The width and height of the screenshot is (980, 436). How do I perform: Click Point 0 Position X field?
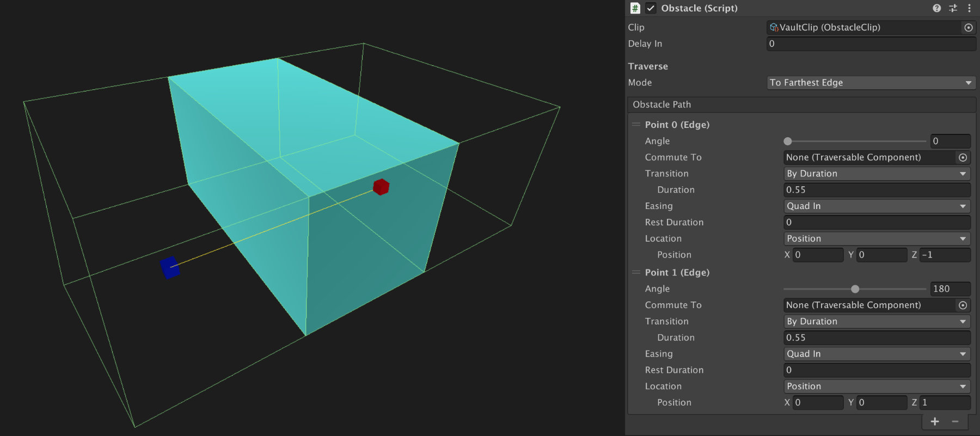click(818, 255)
